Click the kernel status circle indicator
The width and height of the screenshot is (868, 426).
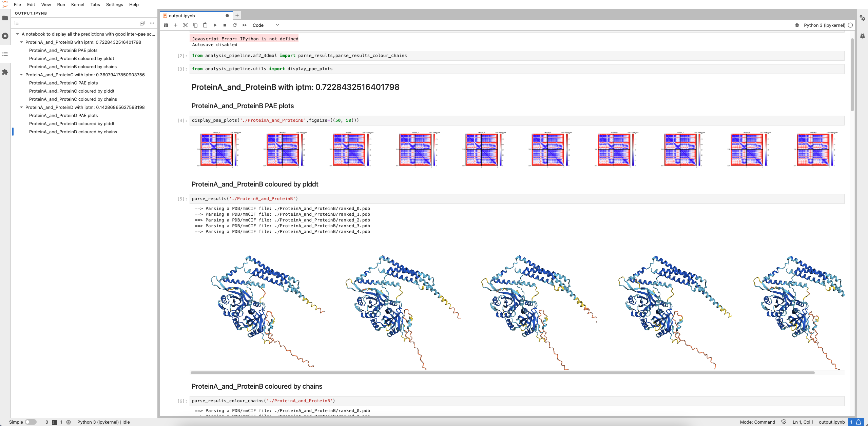850,25
